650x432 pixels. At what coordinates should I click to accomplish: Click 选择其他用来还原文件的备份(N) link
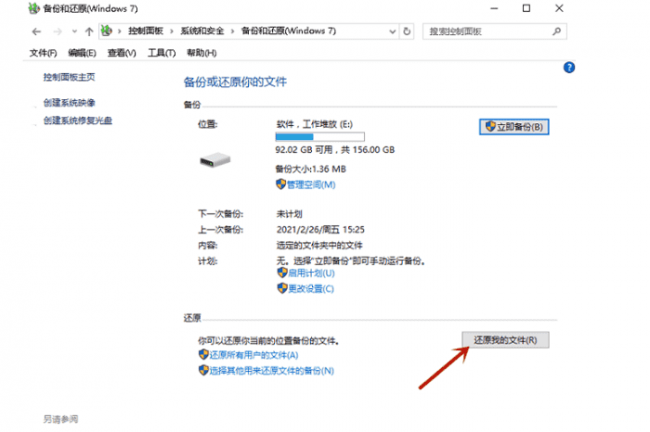pyautogui.click(x=272, y=371)
